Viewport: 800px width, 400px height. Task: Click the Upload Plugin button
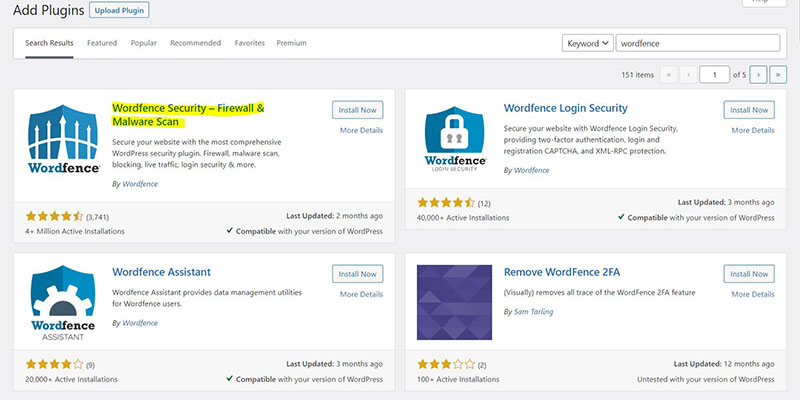tap(119, 10)
